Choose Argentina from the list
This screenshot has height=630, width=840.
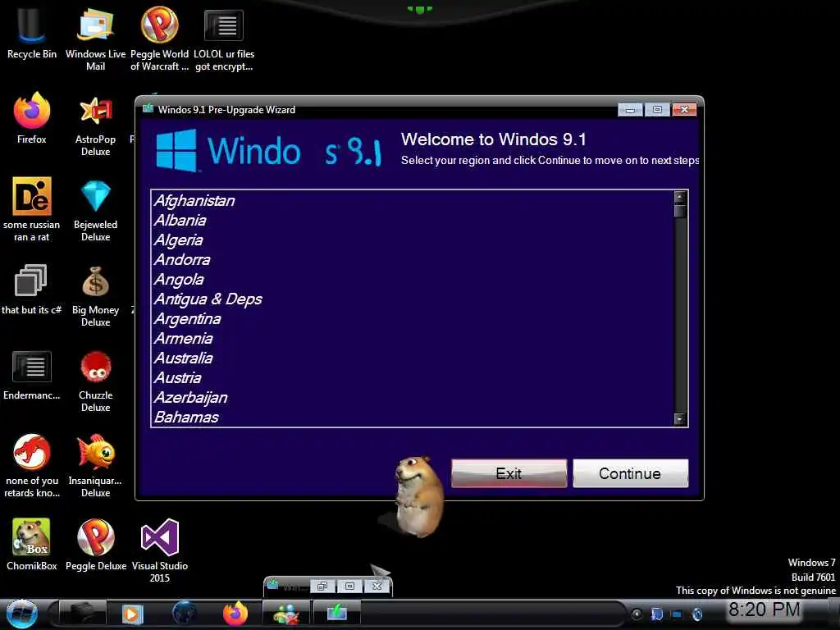pyautogui.click(x=412, y=319)
